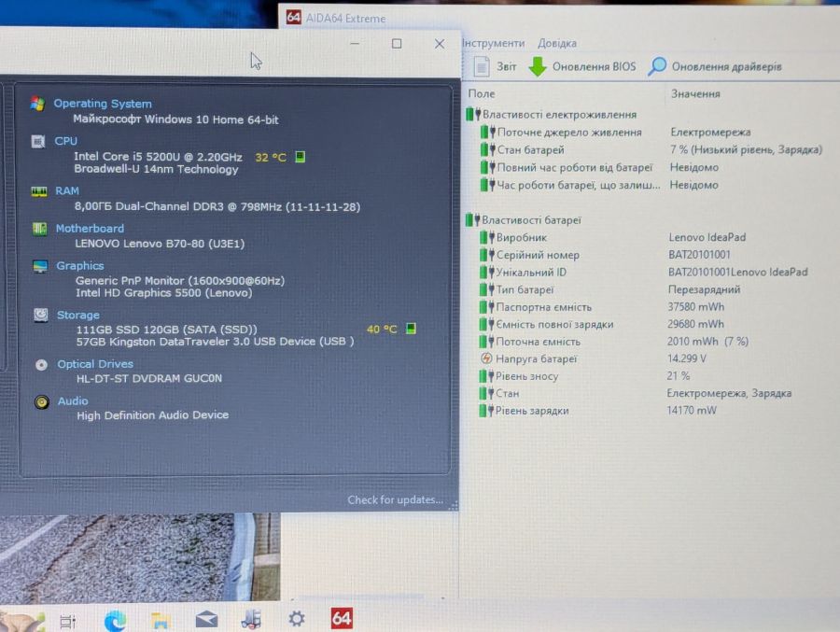Click the Operating System heading link
This screenshot has width=840, height=632.
(103, 104)
